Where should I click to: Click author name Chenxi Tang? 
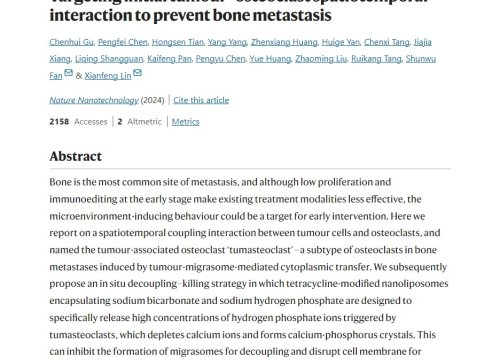(386, 42)
